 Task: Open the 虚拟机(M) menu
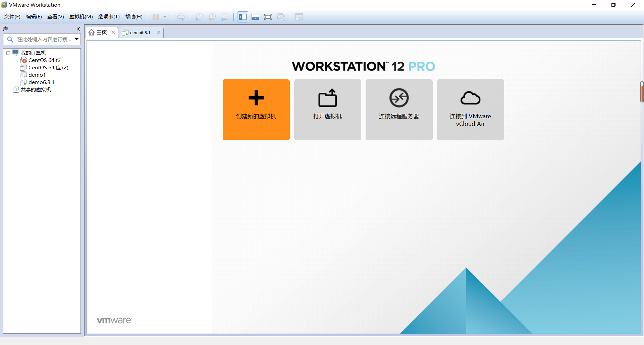(x=81, y=17)
